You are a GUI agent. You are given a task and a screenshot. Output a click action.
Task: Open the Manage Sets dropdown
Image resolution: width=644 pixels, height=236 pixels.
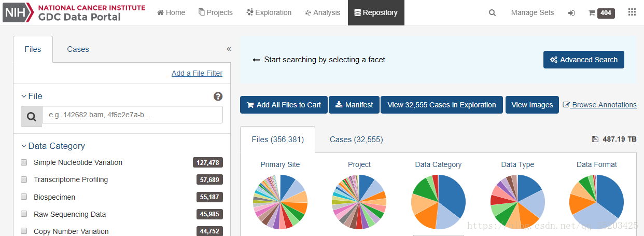[x=533, y=12]
